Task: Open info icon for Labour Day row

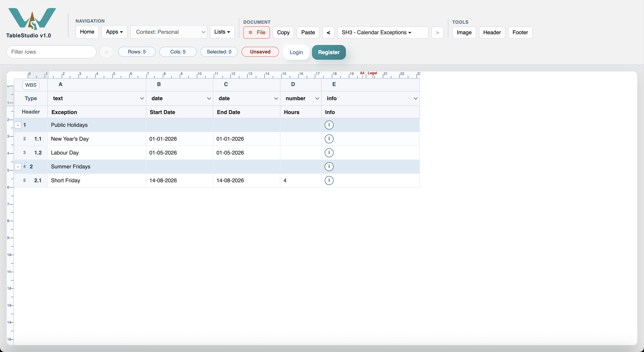Action: [x=329, y=153]
